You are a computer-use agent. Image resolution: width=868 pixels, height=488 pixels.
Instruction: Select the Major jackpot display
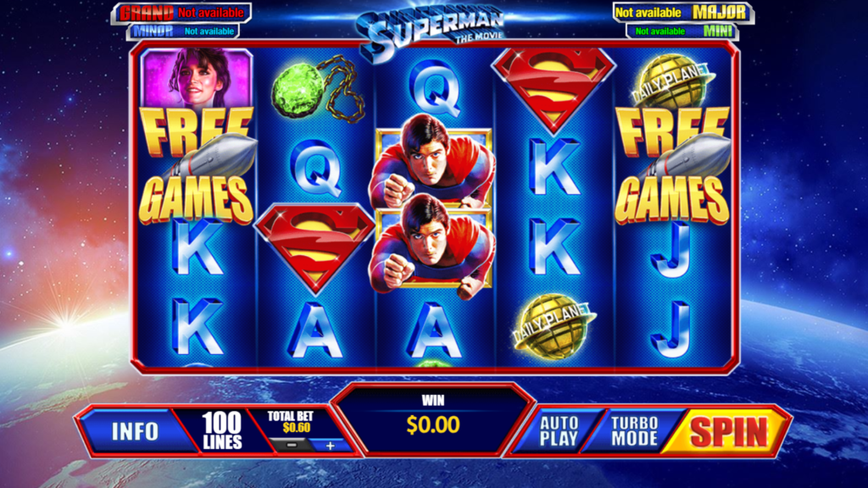683,12
